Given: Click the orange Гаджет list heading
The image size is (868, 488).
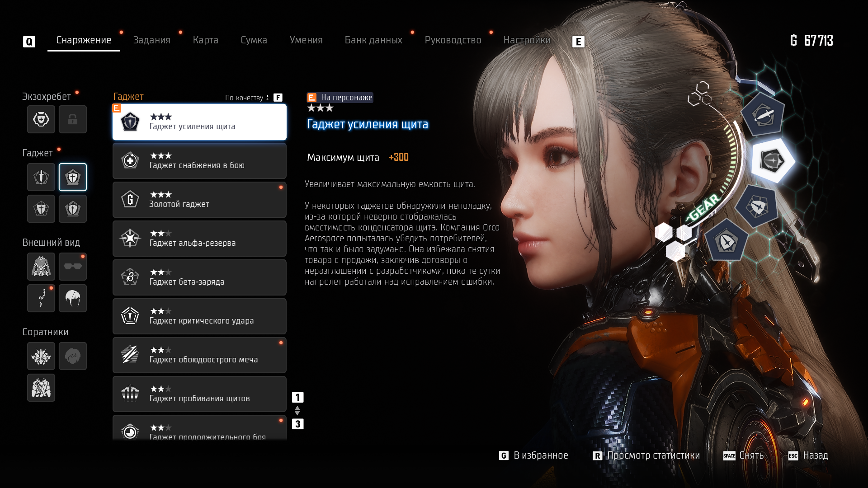Looking at the screenshot, I should tap(128, 97).
